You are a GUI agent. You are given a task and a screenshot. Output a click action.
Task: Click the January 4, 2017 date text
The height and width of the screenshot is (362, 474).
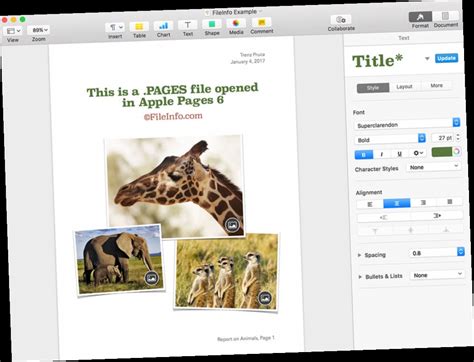pos(248,61)
